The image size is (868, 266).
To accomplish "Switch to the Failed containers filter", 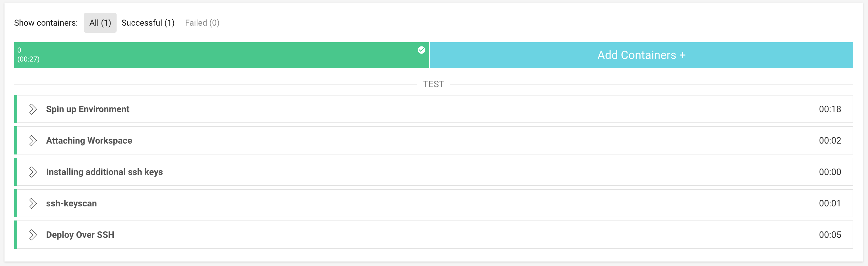I will pyautogui.click(x=202, y=22).
